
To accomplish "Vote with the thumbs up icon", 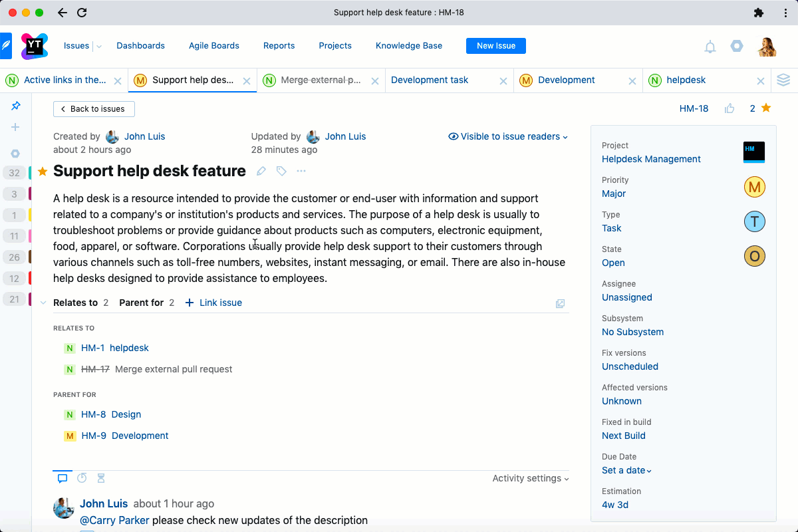I will 730,108.
